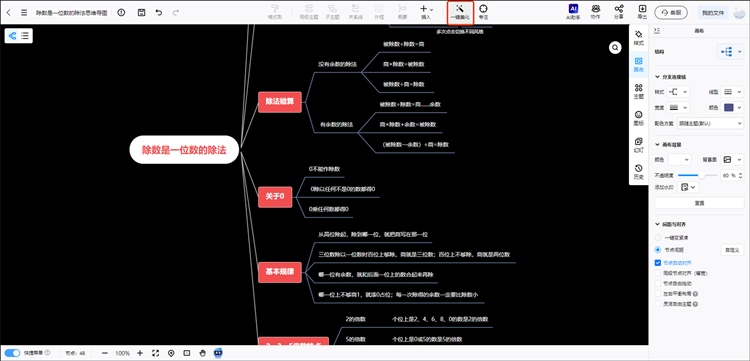Open the 图标 (icons) side tab
The image size is (750, 361).
[638, 118]
